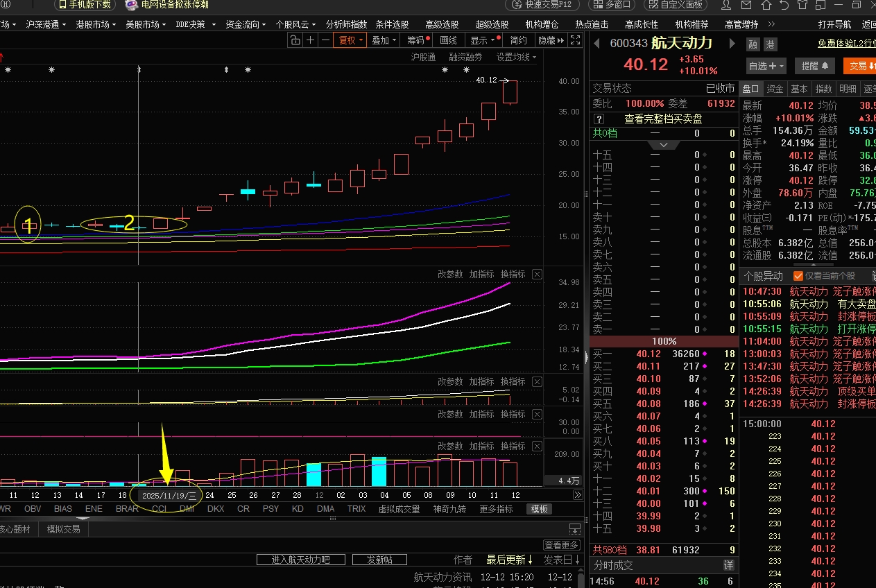
Task: Open user account icon
Action: [726, 6]
